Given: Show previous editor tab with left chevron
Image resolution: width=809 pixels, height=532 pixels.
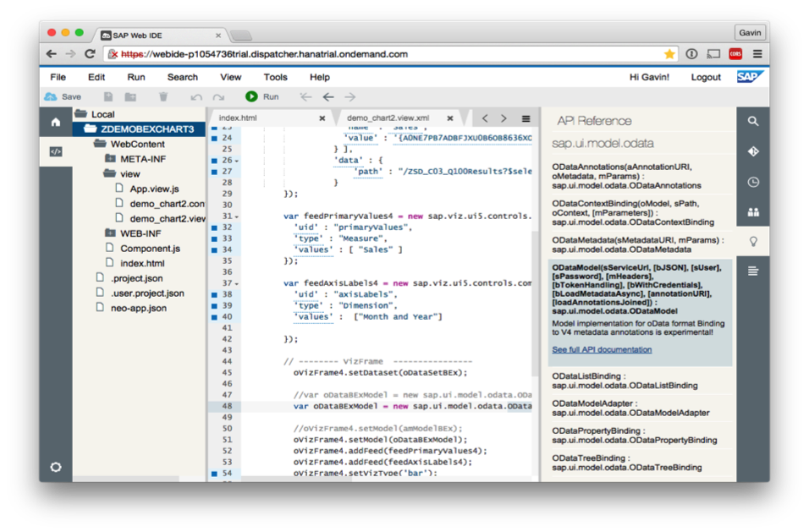Looking at the screenshot, I should point(485,118).
